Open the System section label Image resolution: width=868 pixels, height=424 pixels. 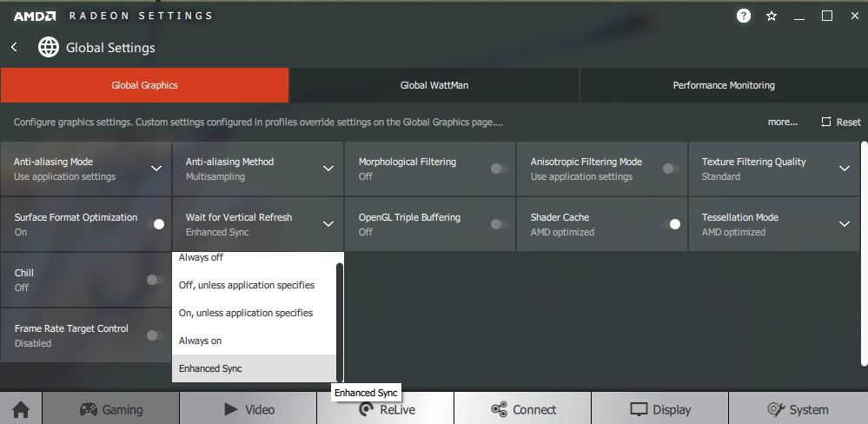(x=809, y=410)
